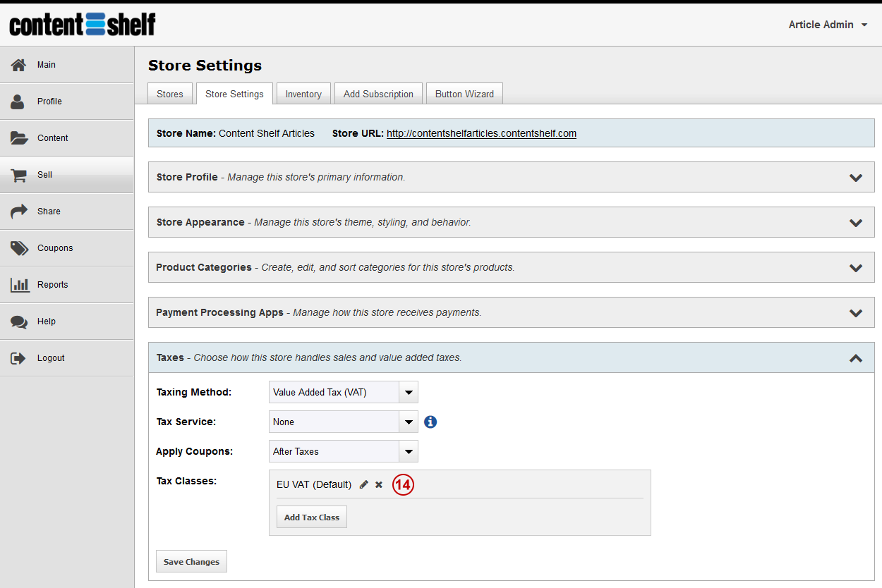Click the Add Tax Class button

point(312,517)
